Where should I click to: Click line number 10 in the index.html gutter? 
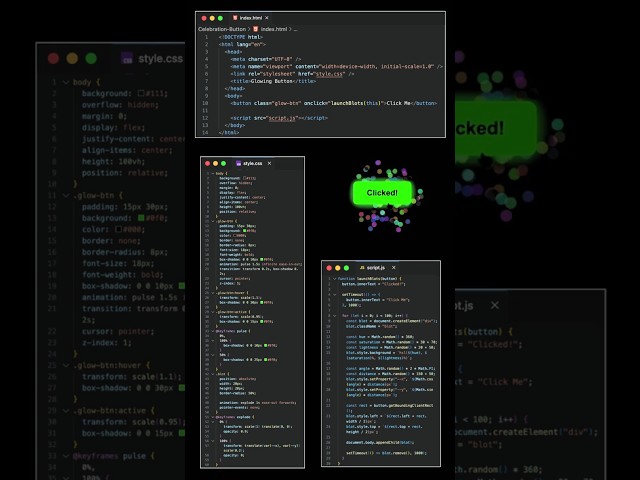pos(205,103)
